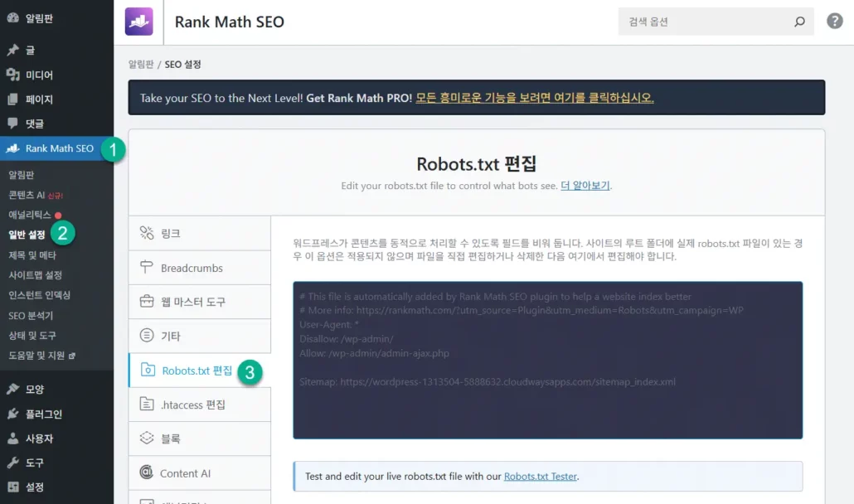Click the Rank Math SEO logo icon

click(x=139, y=22)
